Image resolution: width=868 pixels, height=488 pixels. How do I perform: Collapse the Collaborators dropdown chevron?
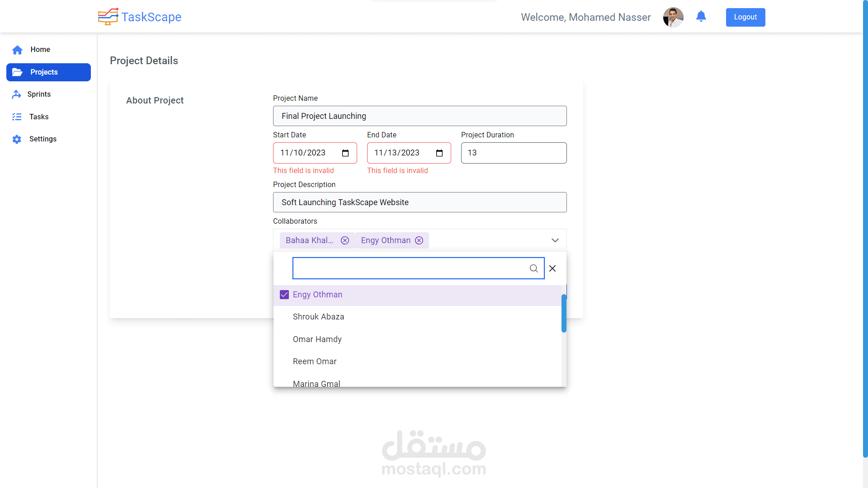click(x=555, y=240)
